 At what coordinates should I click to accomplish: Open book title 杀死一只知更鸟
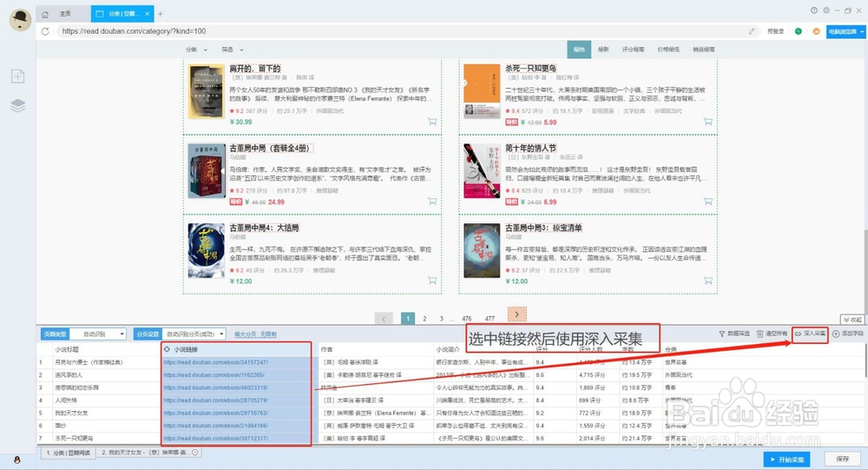[530, 68]
